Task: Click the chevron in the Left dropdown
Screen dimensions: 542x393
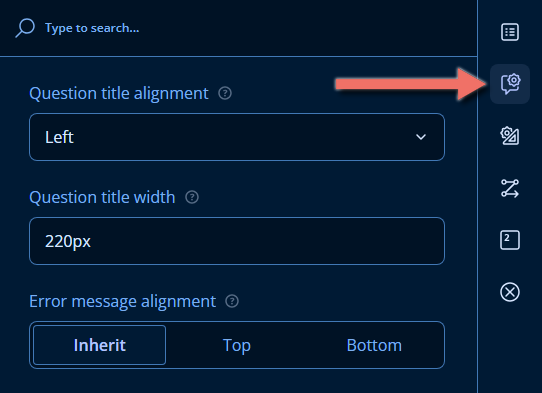Action: click(x=421, y=137)
